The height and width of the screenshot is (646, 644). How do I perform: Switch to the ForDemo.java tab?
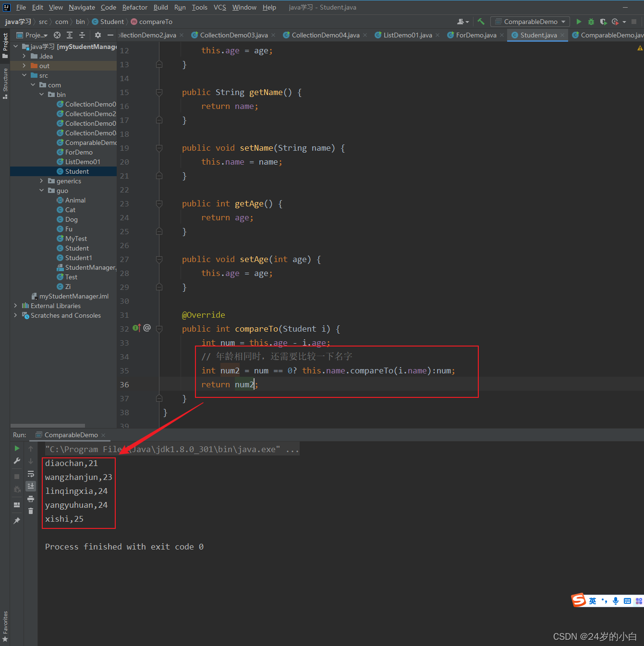(x=476, y=35)
